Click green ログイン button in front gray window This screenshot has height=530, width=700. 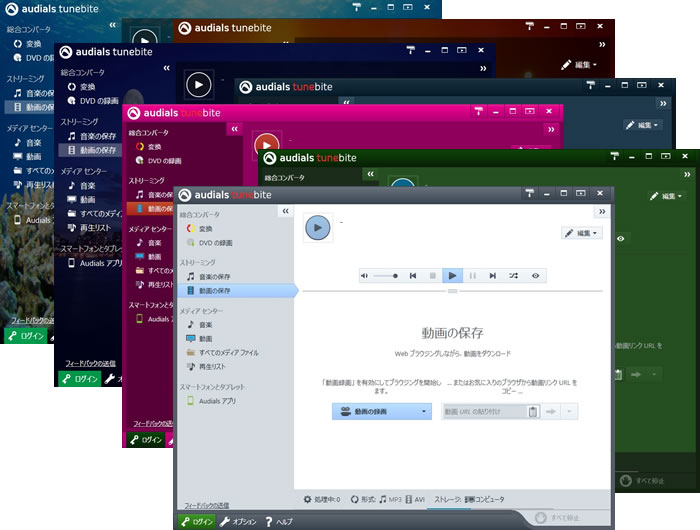[197, 522]
